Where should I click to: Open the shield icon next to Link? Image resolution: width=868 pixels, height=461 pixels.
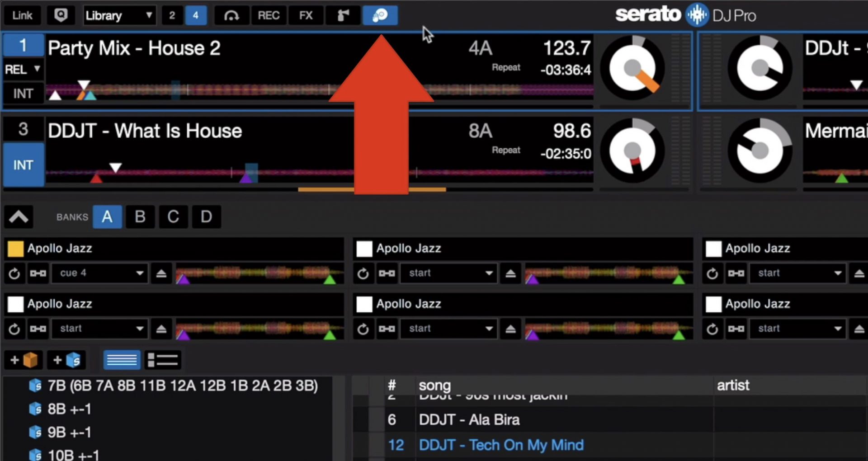click(x=61, y=15)
